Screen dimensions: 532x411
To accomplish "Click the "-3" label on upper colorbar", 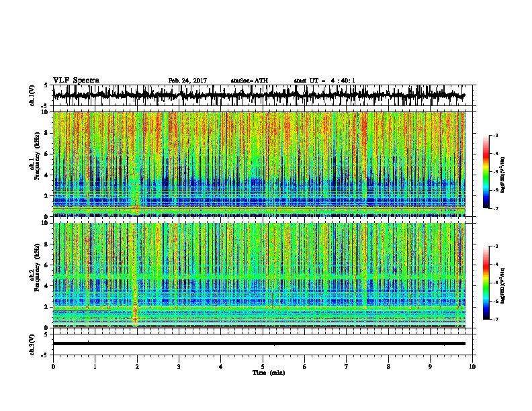I will pyautogui.click(x=496, y=136).
